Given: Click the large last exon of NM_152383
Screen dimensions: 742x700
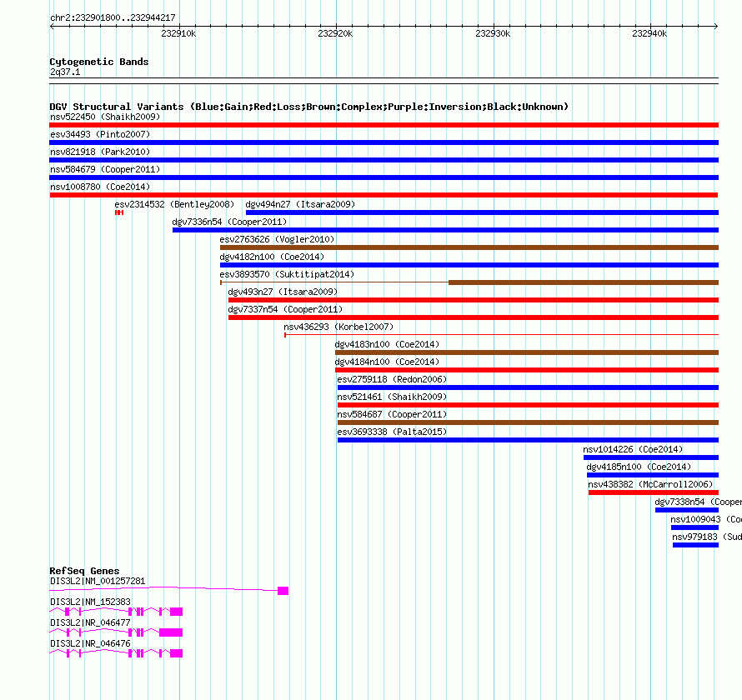Looking at the screenshot, I should point(177,612).
